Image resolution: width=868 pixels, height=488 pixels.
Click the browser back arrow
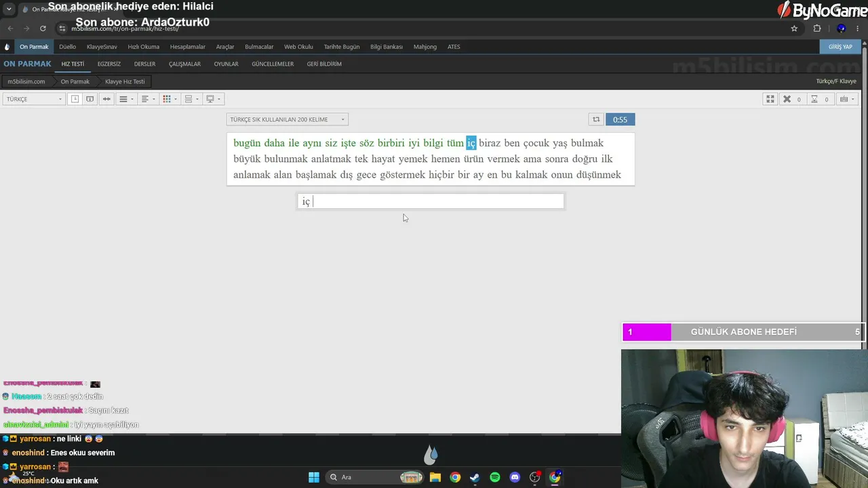point(10,28)
